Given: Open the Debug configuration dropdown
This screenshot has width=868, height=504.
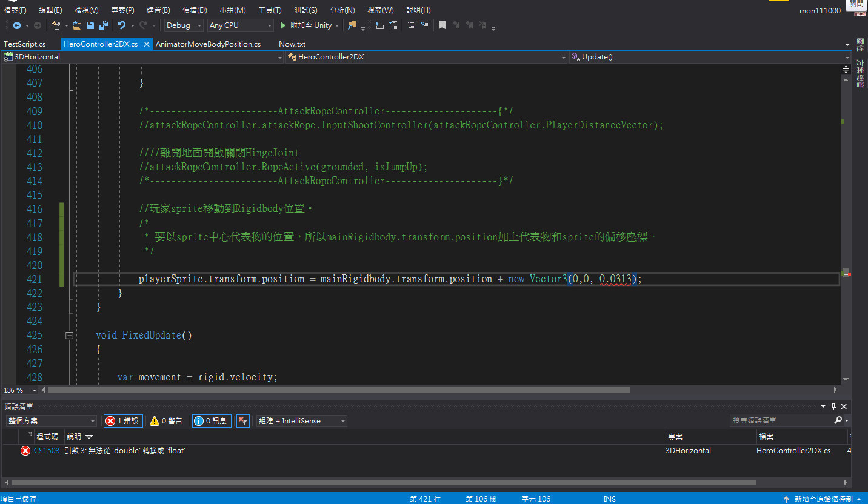Looking at the screenshot, I should coord(184,25).
